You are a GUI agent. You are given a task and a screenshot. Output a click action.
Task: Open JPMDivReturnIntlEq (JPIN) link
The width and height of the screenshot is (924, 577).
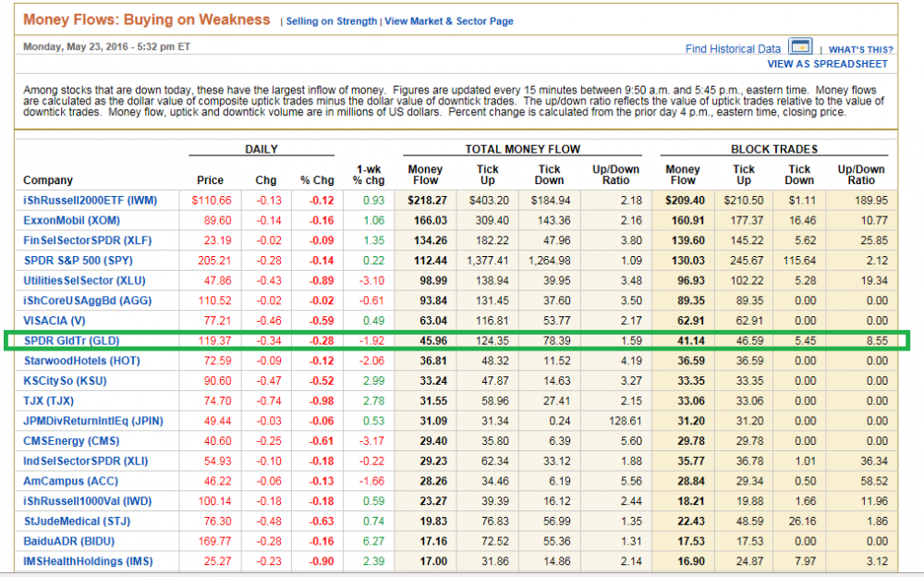92,421
